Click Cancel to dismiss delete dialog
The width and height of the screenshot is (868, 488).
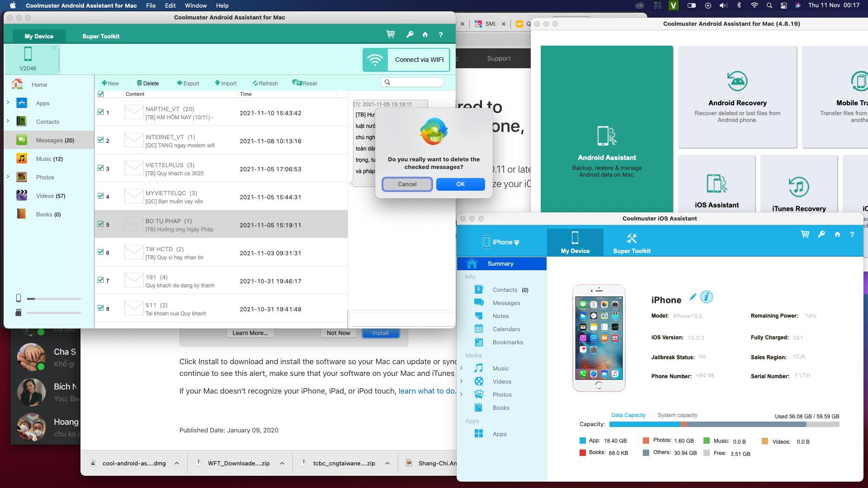pyautogui.click(x=406, y=183)
